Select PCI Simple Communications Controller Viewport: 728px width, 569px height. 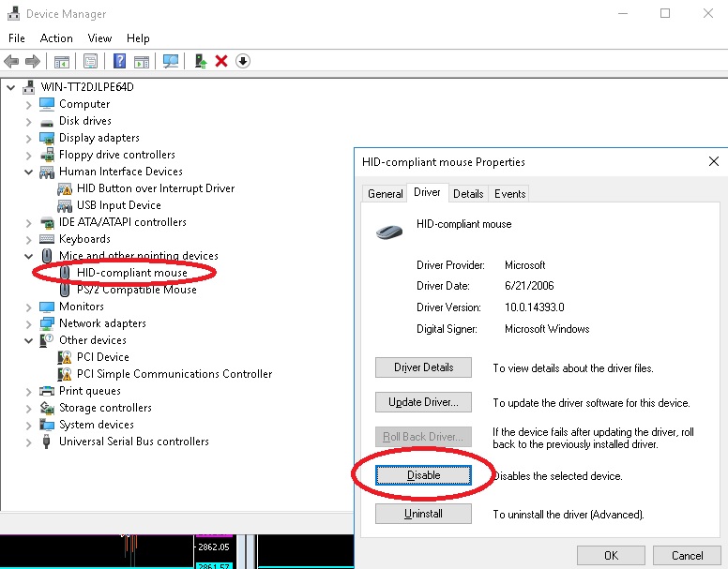click(x=174, y=374)
